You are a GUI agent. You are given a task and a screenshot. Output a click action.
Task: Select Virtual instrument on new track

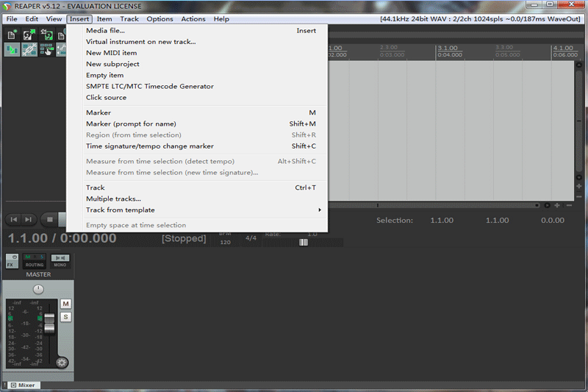point(140,42)
